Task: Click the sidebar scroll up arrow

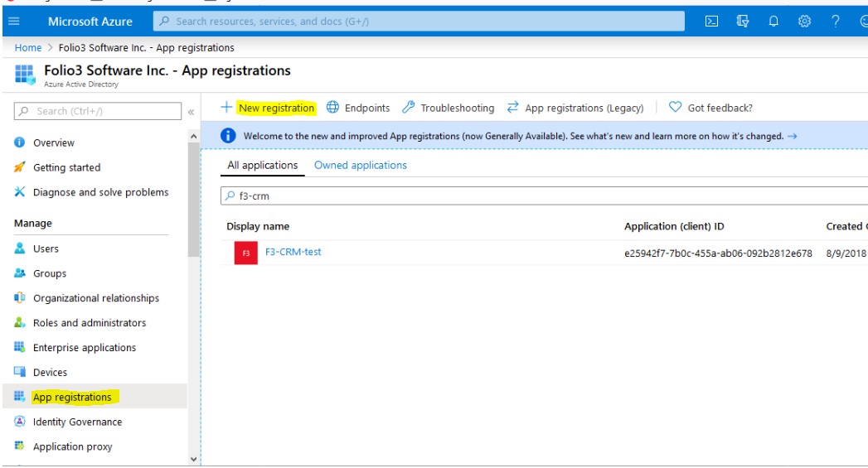Action: [x=193, y=136]
